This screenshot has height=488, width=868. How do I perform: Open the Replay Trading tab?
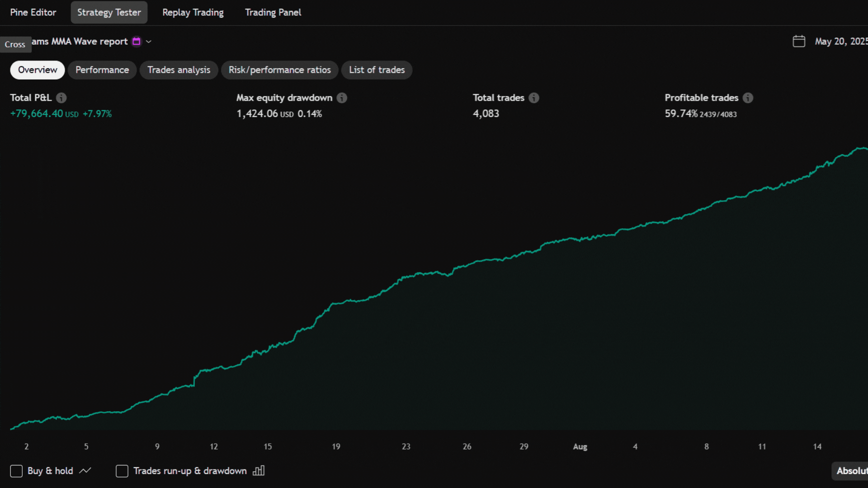pos(193,12)
